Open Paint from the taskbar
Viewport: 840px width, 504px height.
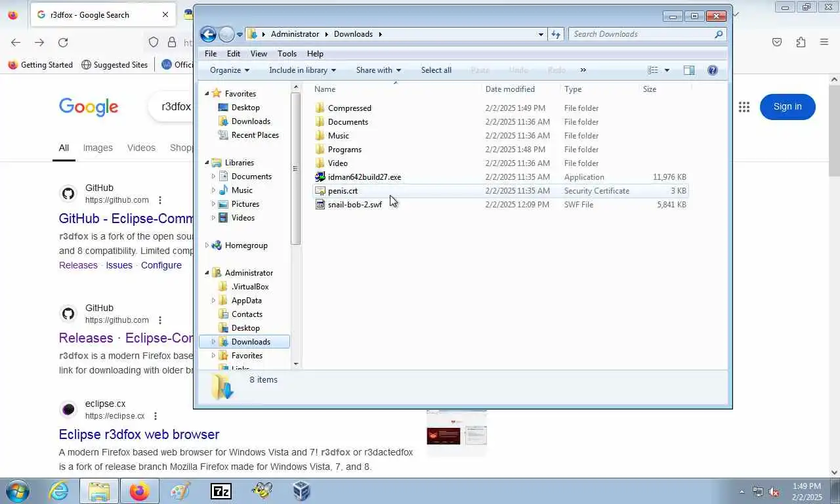(x=180, y=491)
